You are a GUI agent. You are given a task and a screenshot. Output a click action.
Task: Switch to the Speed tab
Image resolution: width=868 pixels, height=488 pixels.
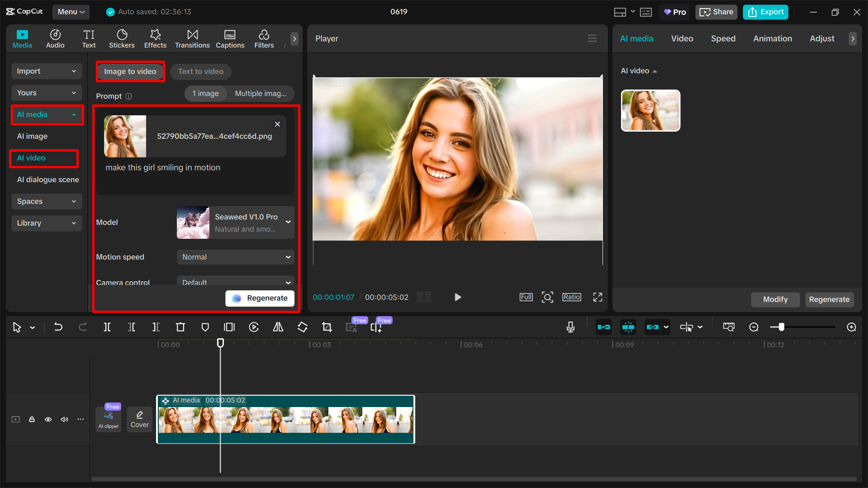[723, 38]
